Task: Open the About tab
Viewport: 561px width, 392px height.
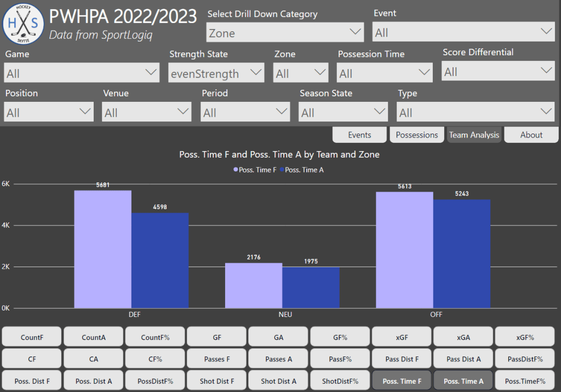Action: tap(531, 135)
